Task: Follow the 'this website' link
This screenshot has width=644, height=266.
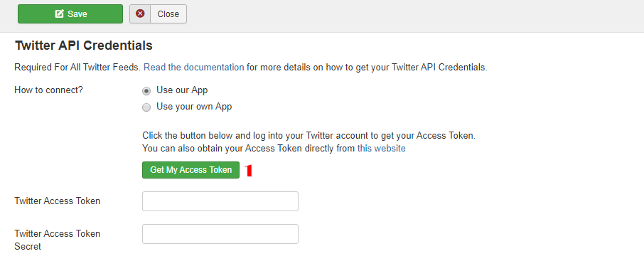Action: click(382, 149)
